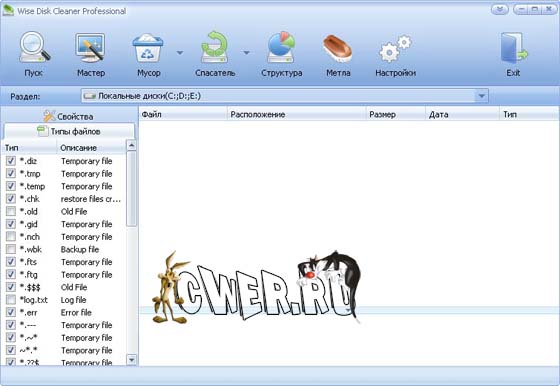Screen dimensions: 560x386
Task: Expand the dropdown arrow next to Спасатель
Action: point(246,53)
